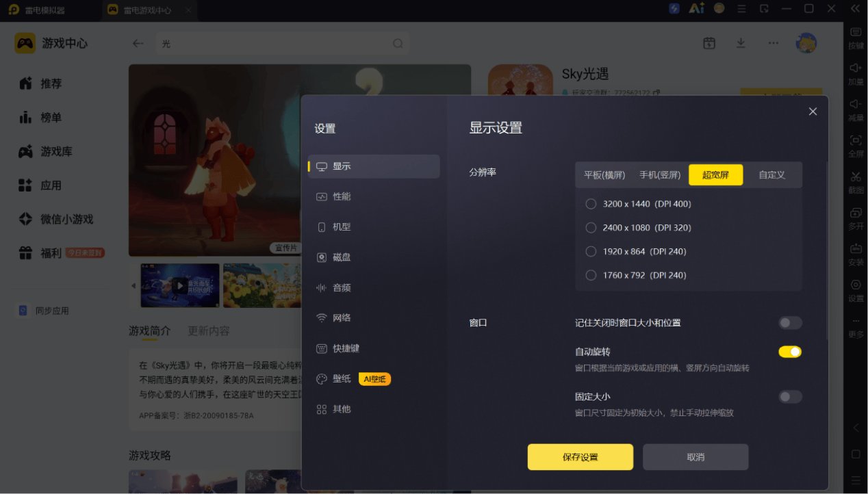Open the 网络 settings section
Viewport: 868px width, 494px height.
click(374, 317)
